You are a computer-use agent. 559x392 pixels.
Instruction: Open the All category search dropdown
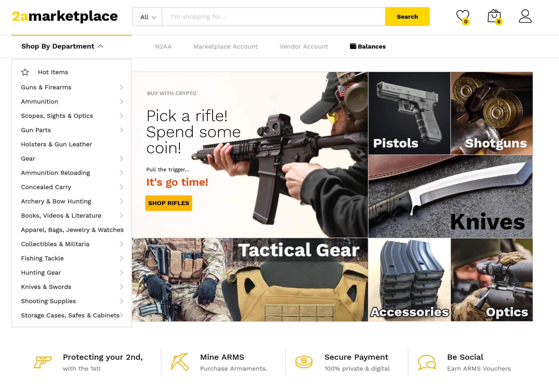click(147, 16)
